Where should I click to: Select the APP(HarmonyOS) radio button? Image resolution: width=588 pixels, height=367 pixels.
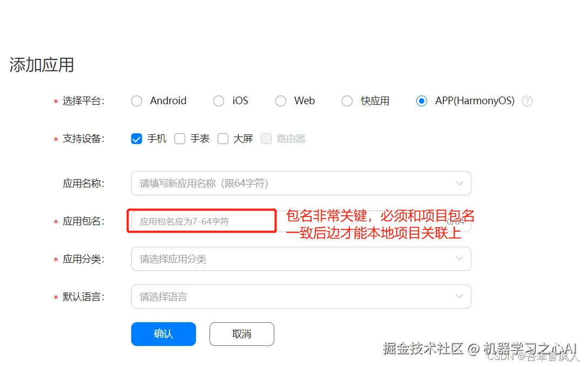(422, 101)
